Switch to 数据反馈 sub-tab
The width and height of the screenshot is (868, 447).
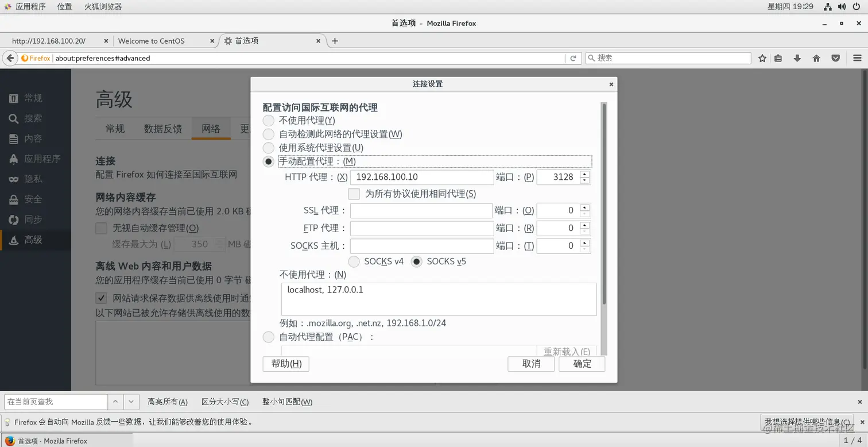coord(163,129)
